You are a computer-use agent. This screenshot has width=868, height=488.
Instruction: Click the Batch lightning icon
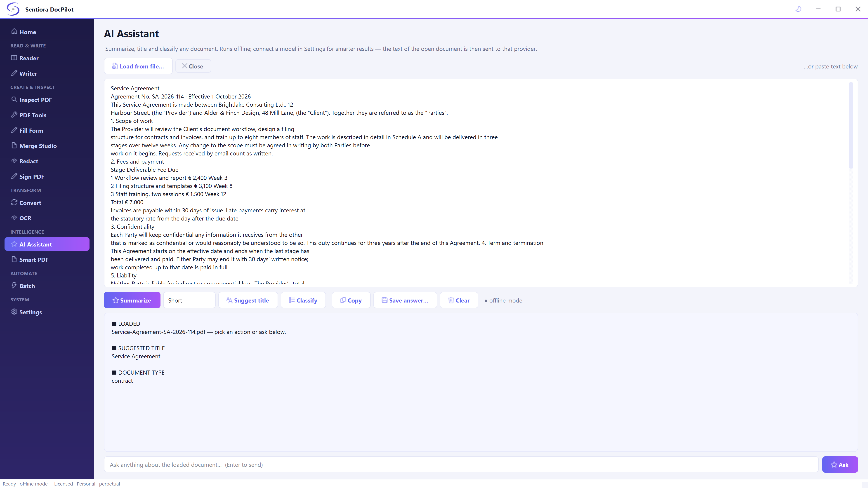(14, 286)
